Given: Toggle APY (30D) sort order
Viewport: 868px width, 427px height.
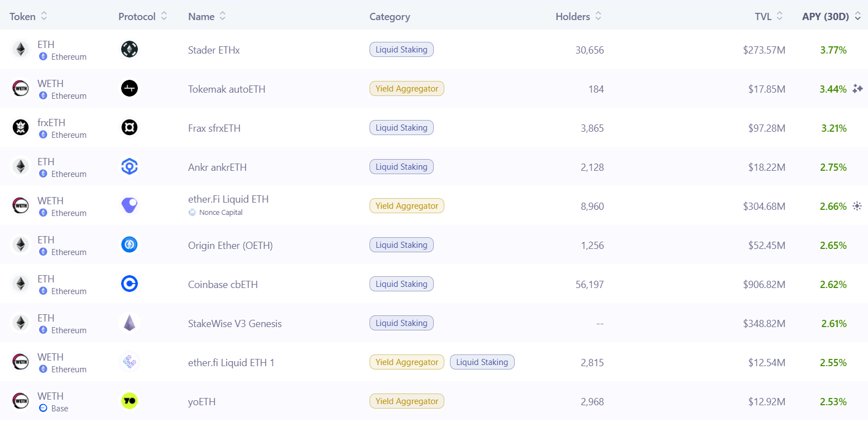Looking at the screenshot, I should (832, 17).
